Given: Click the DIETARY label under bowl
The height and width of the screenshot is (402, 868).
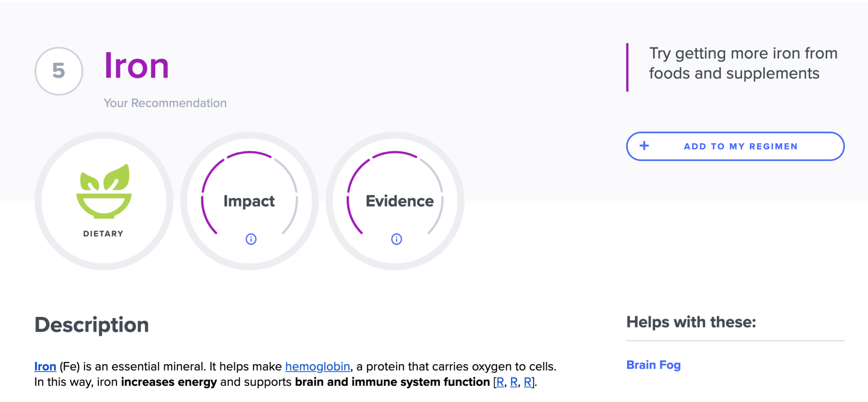Looking at the screenshot, I should pyautogui.click(x=103, y=234).
